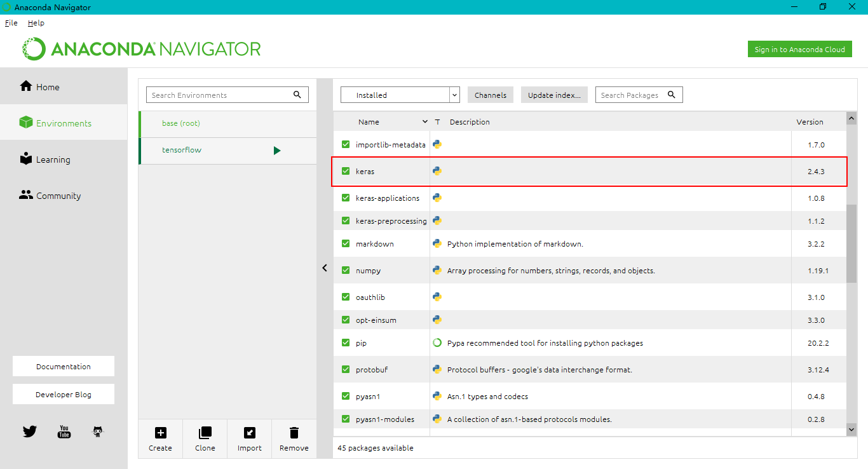The width and height of the screenshot is (868, 469).
Task: Open the YouTube link icon
Action: point(64,432)
